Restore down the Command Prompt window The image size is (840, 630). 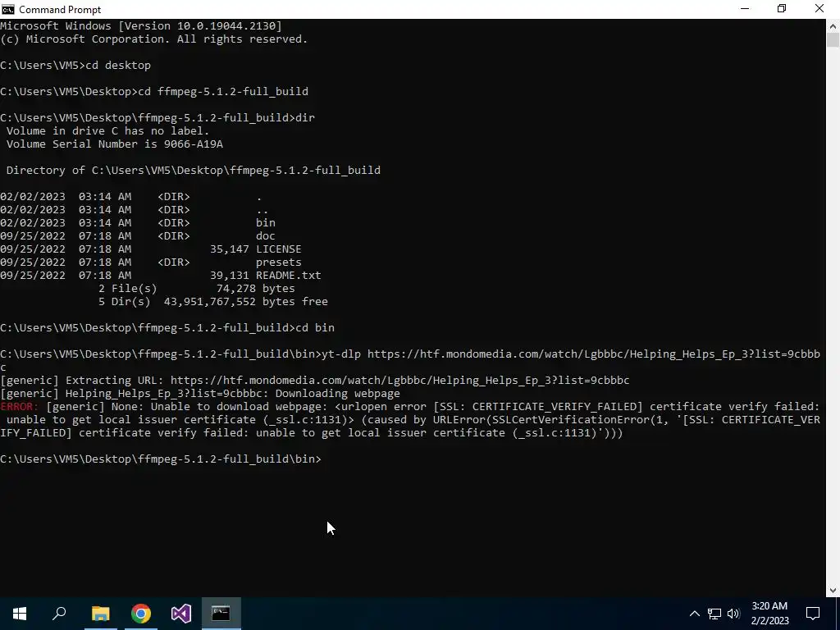782,9
